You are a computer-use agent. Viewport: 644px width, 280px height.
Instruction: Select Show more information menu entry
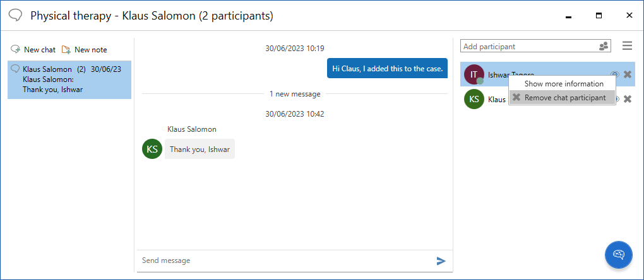point(563,83)
